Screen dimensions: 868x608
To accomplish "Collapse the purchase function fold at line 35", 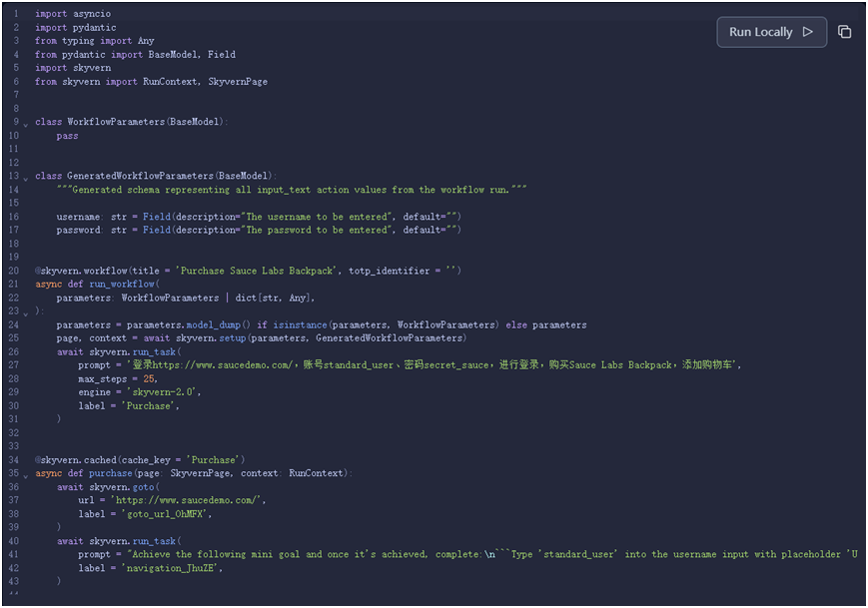I will [25, 476].
